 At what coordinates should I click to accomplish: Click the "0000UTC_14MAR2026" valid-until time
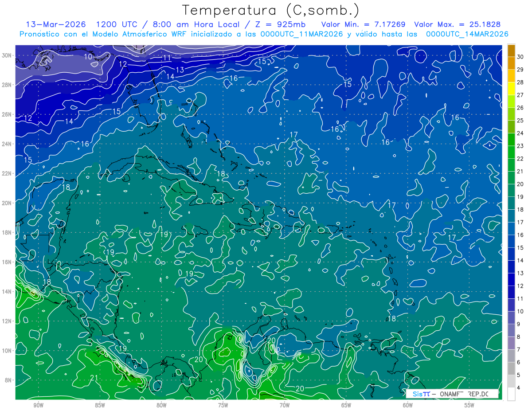467,34
